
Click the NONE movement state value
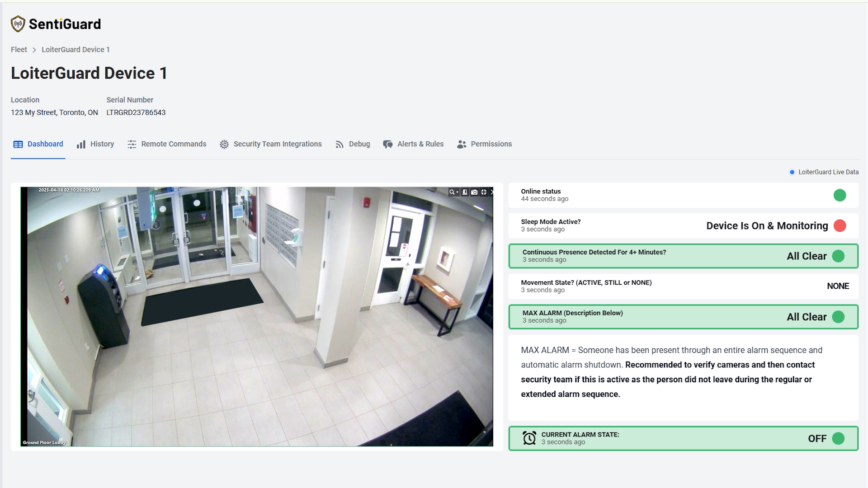[x=838, y=286]
